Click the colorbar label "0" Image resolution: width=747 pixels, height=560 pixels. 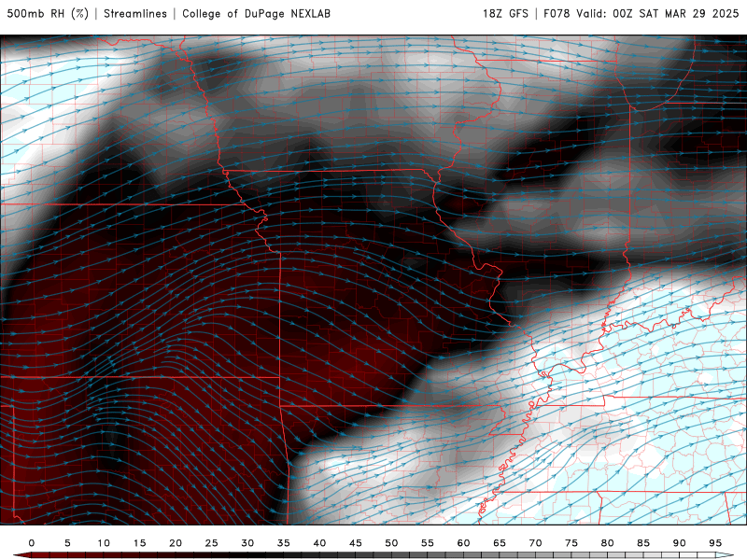(x=32, y=543)
